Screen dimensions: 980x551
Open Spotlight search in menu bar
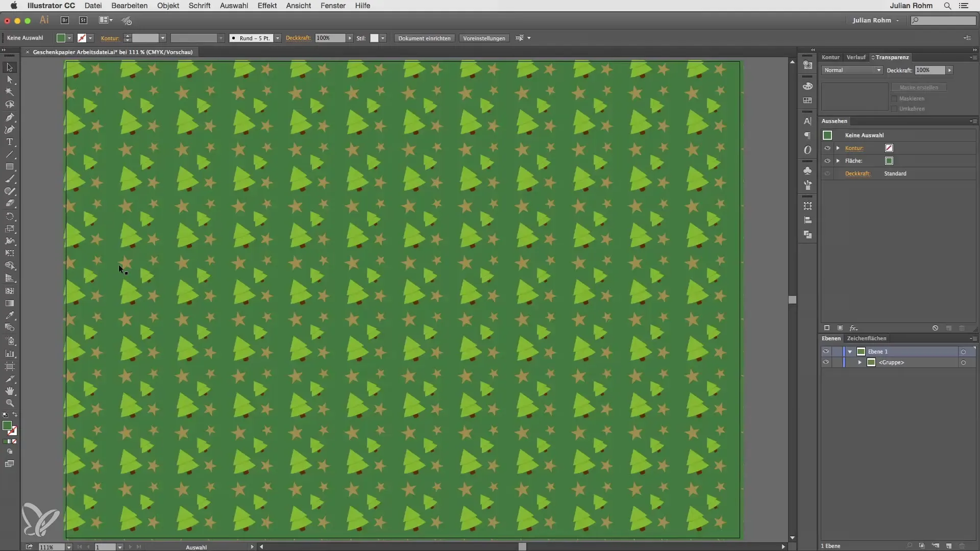(x=947, y=6)
